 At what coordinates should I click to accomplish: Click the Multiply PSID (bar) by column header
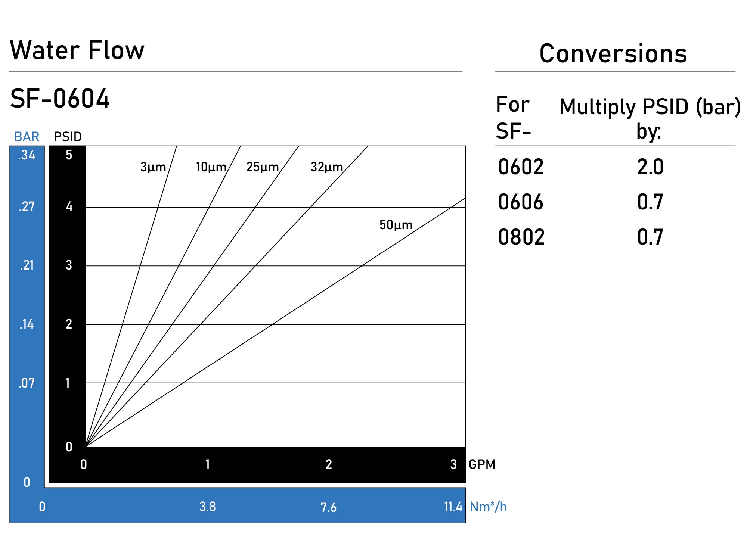(650, 118)
